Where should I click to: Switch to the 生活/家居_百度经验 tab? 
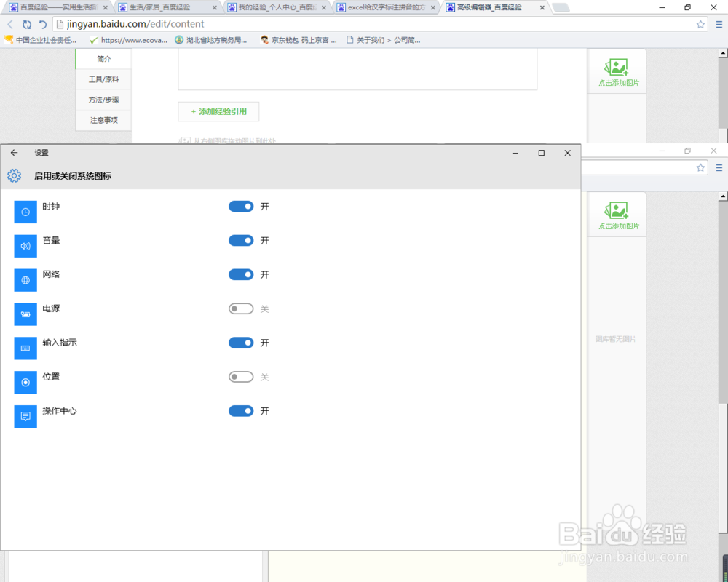click(167, 7)
